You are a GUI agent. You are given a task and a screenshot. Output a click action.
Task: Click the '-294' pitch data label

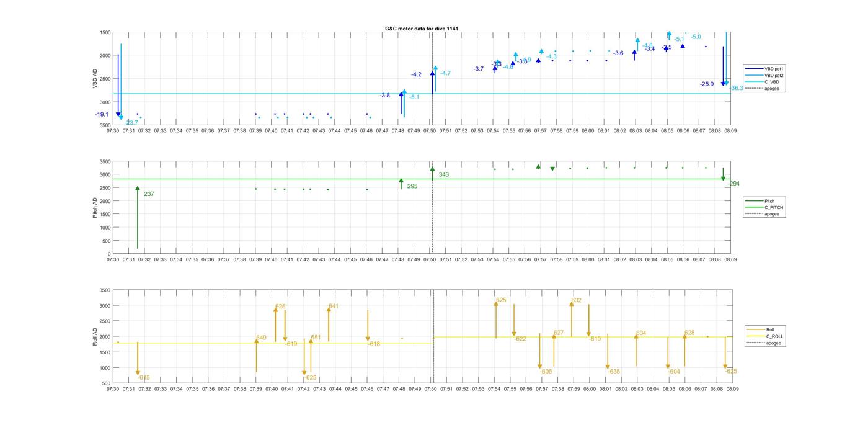click(733, 184)
